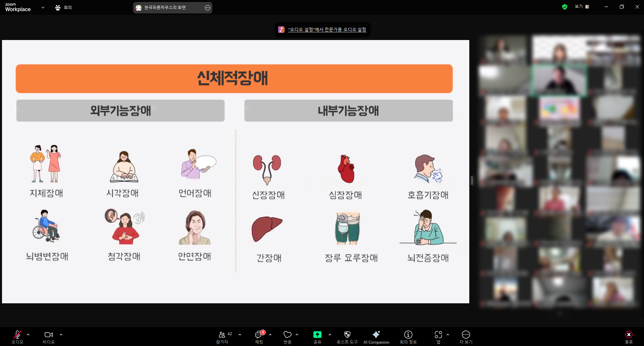Open the 참가자 participants panel
This screenshot has width=644, height=346.
[x=222, y=337]
